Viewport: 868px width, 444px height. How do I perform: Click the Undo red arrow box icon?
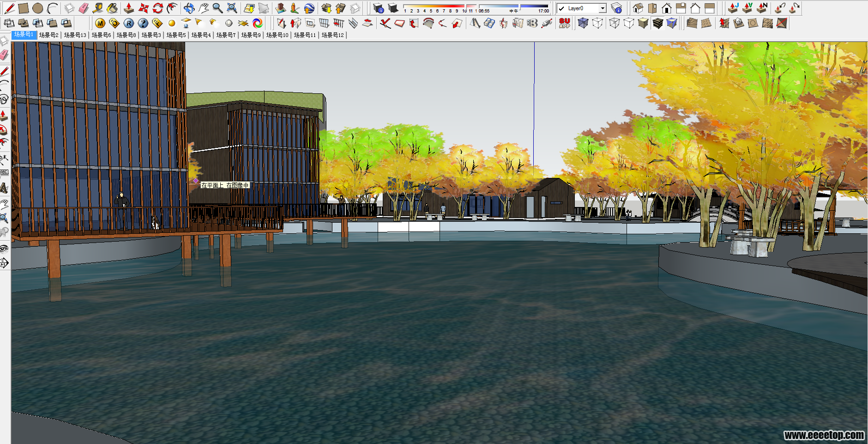coord(780,8)
